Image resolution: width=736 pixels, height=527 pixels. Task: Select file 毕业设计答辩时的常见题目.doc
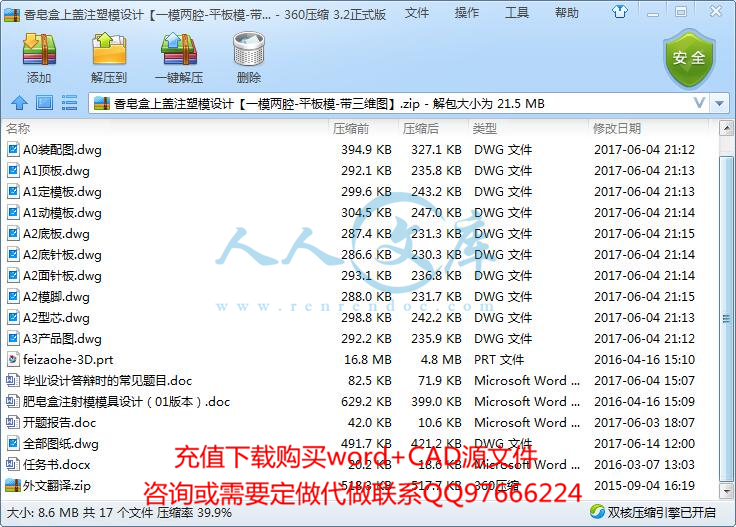(107, 381)
